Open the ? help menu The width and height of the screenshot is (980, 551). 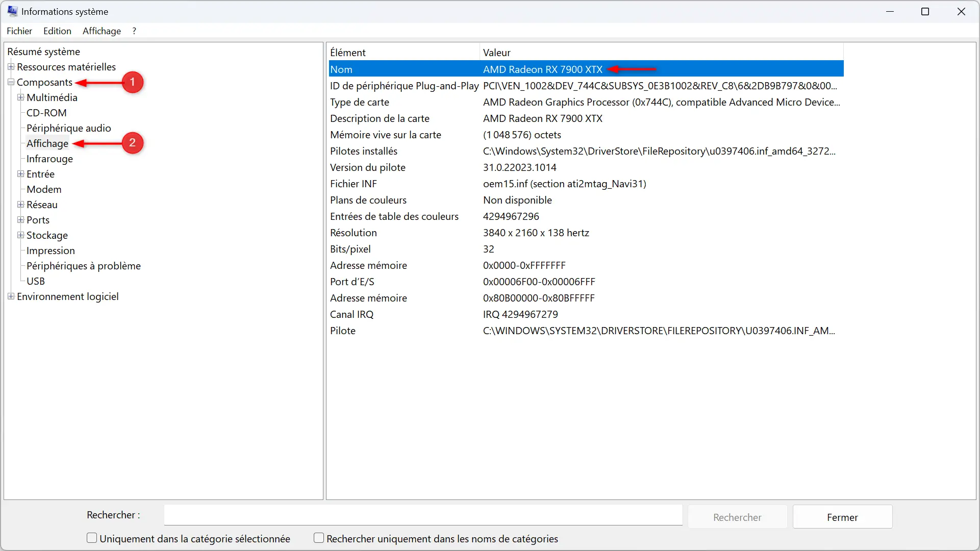click(x=134, y=31)
